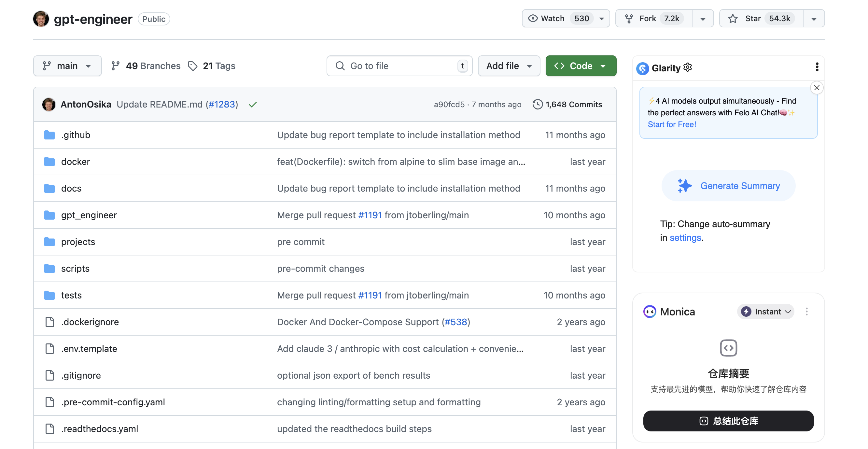868x449 pixels.
Task: Open the .gitignore file
Action: [x=81, y=375]
